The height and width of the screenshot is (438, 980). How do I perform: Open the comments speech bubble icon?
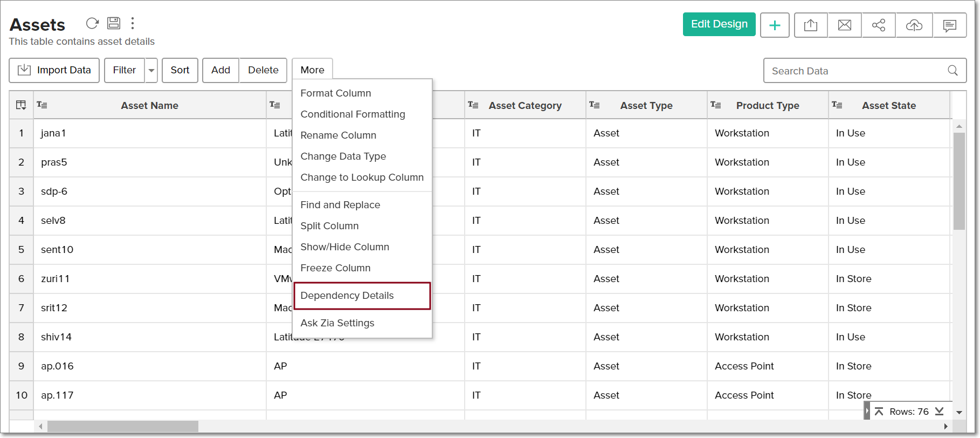click(950, 25)
